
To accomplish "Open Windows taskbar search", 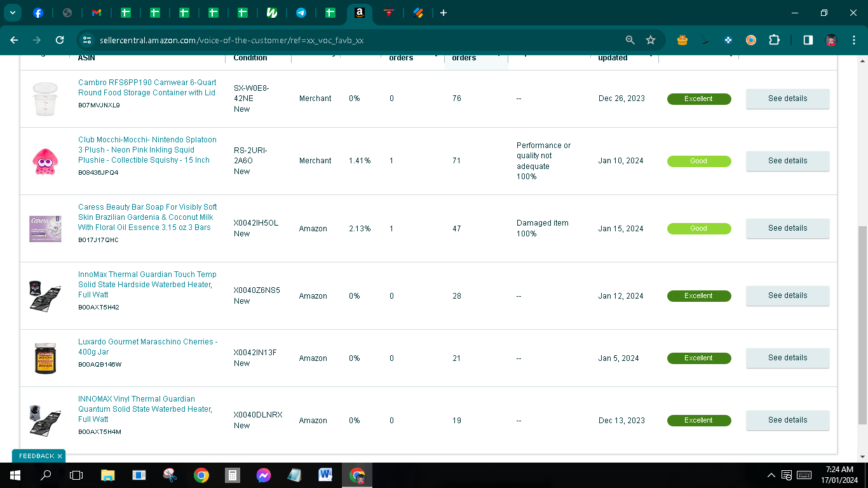I will click(x=46, y=475).
